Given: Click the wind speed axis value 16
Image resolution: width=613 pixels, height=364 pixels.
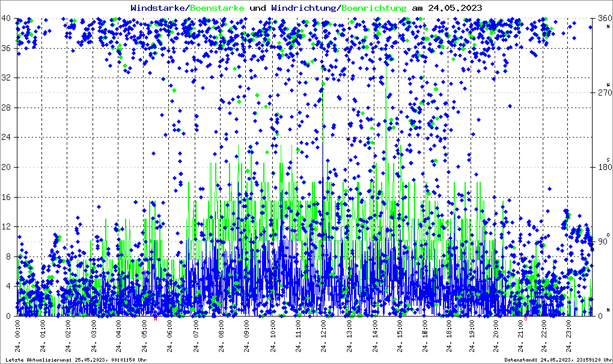Looking at the screenshot, I should [6, 197].
